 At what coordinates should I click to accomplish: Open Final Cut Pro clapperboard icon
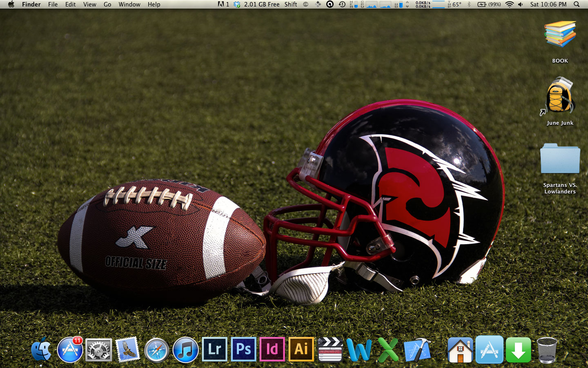tap(330, 350)
